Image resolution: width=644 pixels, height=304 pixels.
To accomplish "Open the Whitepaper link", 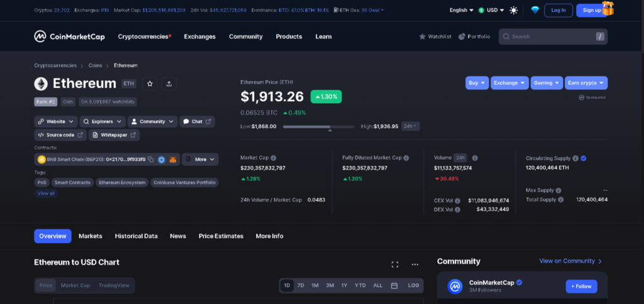I will tap(114, 135).
